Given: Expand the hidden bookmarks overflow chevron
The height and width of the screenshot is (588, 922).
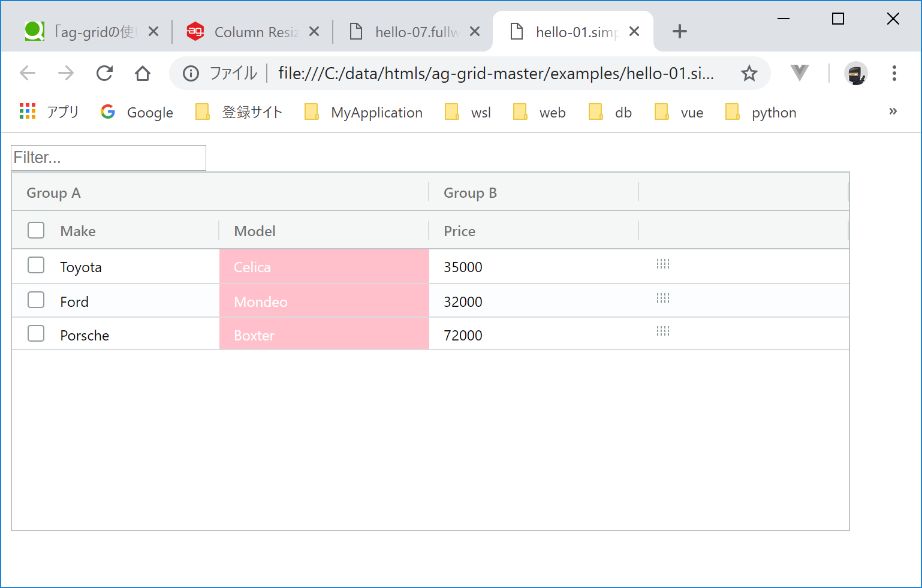Looking at the screenshot, I should click(893, 111).
